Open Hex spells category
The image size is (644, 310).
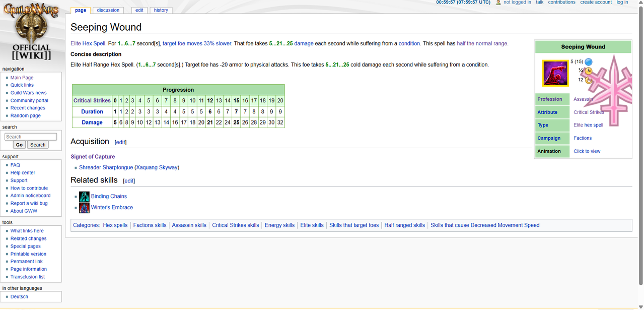point(115,225)
